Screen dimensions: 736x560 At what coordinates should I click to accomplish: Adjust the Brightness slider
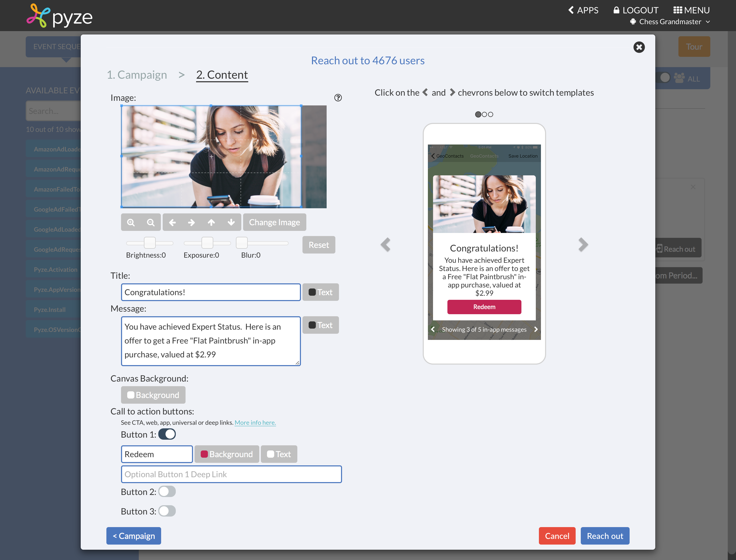point(149,243)
